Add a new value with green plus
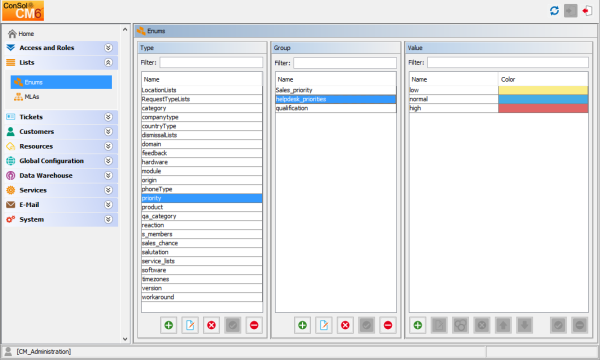This screenshot has height=360, width=600. [418, 325]
